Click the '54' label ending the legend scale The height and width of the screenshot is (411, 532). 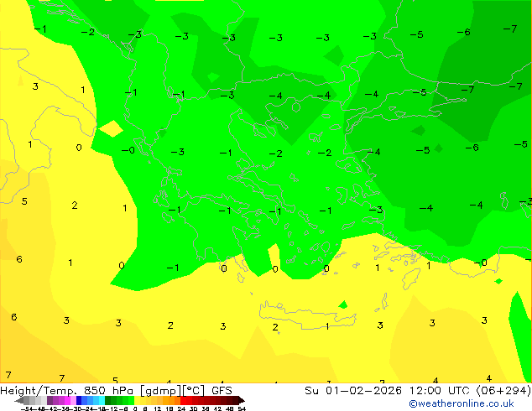pos(242,408)
